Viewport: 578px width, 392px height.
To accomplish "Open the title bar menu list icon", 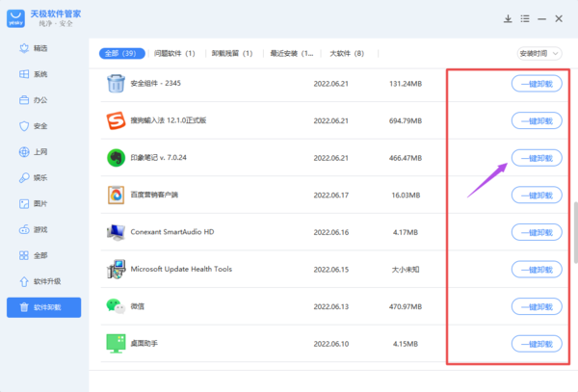I will tap(524, 18).
